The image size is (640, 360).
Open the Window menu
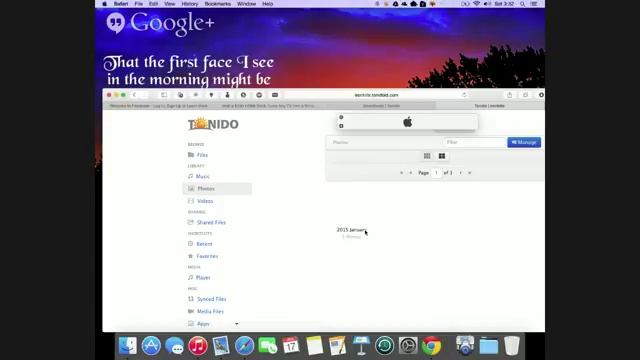click(x=247, y=4)
